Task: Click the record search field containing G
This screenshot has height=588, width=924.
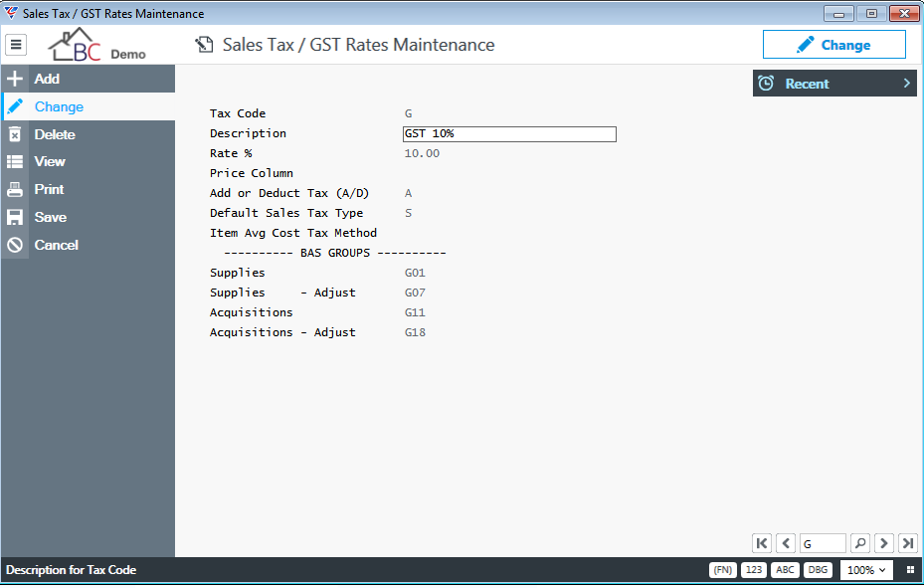Action: [823, 543]
